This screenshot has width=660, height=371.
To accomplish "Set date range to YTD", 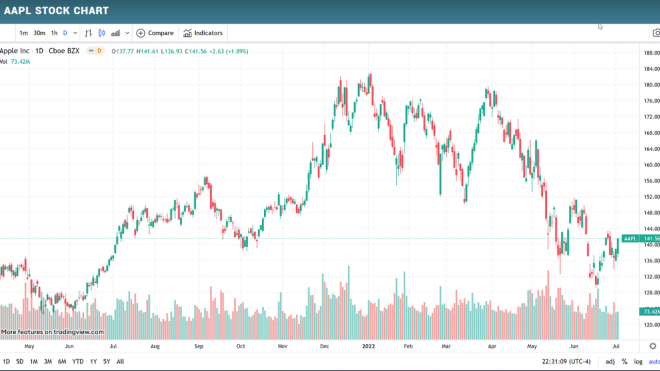I will click(77, 361).
